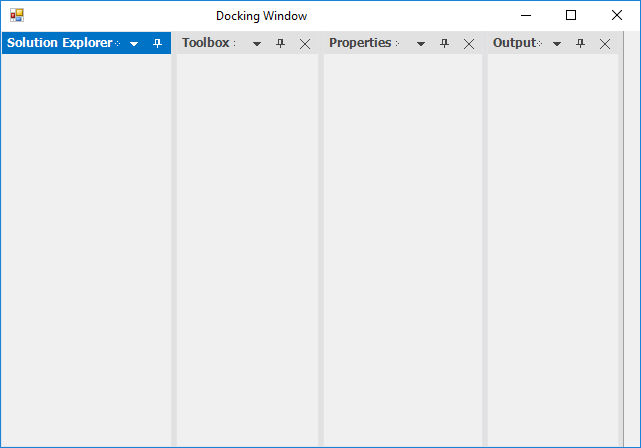Open the Output panel dropdown arrow
Viewport: 641px width, 448px height.
[557, 44]
